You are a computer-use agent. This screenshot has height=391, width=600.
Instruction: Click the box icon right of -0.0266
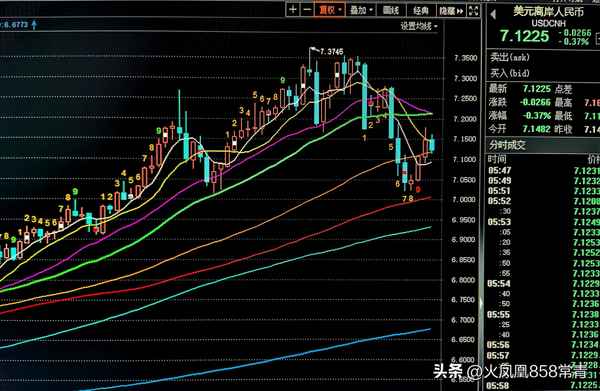click(x=597, y=37)
